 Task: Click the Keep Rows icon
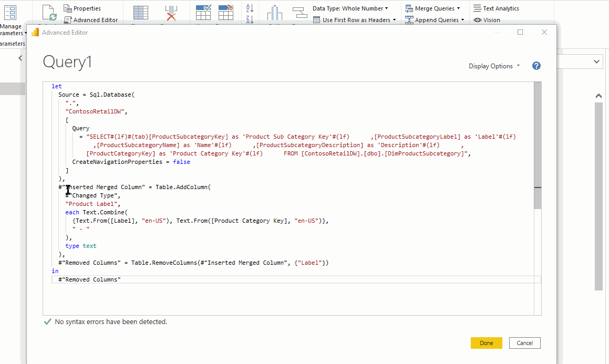point(203,13)
